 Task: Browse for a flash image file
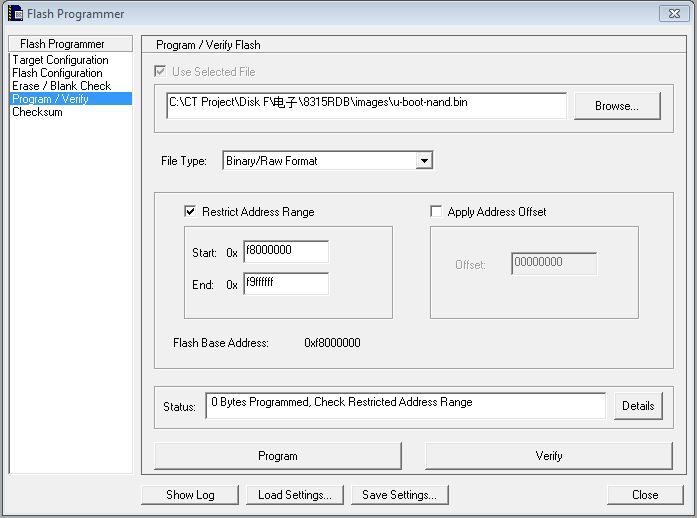617,106
